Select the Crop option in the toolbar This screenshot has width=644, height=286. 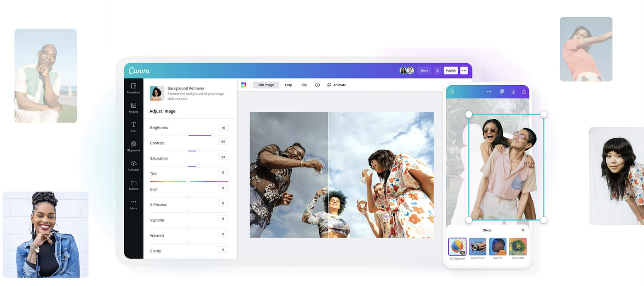pos(288,85)
